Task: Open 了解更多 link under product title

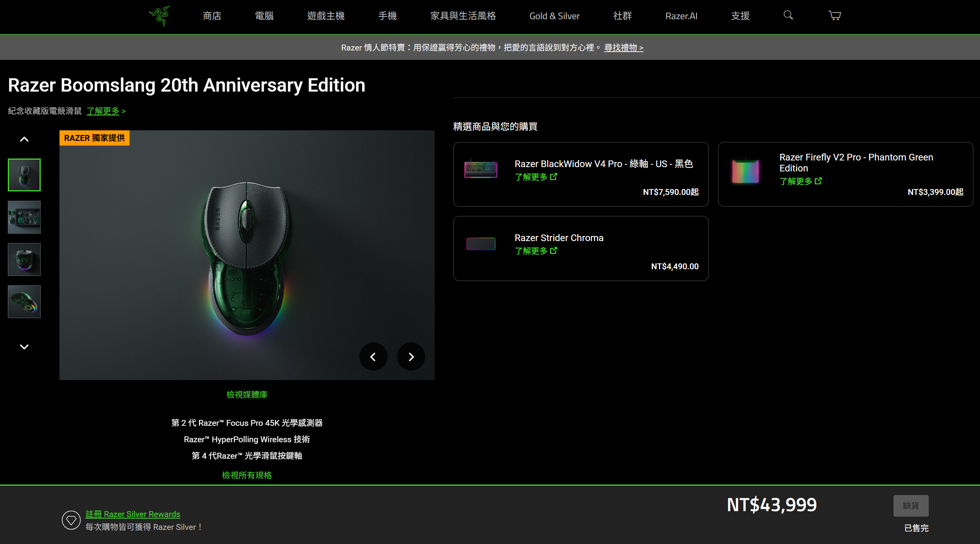Action: pos(103,111)
